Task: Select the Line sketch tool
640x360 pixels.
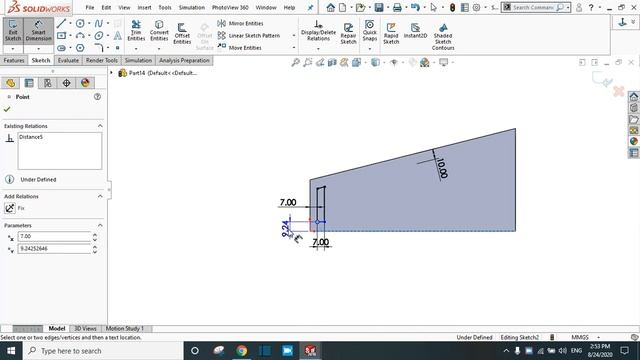Action: coord(61,24)
